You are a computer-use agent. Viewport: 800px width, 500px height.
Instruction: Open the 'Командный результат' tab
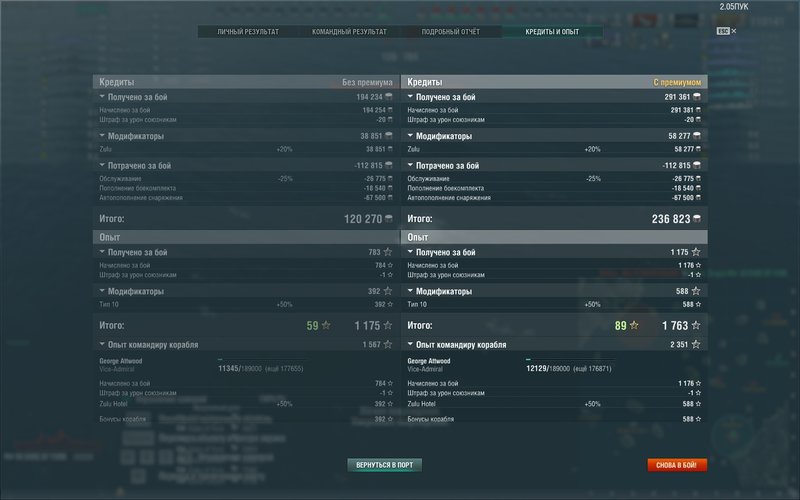[349, 32]
